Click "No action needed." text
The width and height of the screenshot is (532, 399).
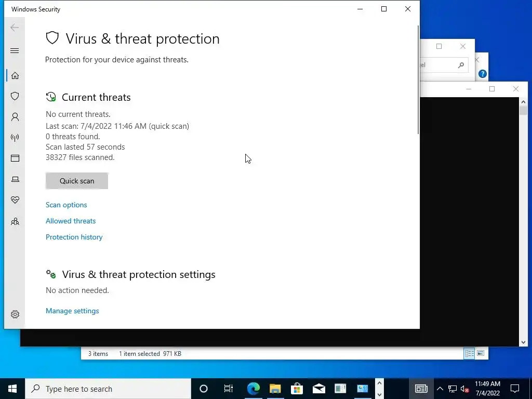(x=77, y=290)
